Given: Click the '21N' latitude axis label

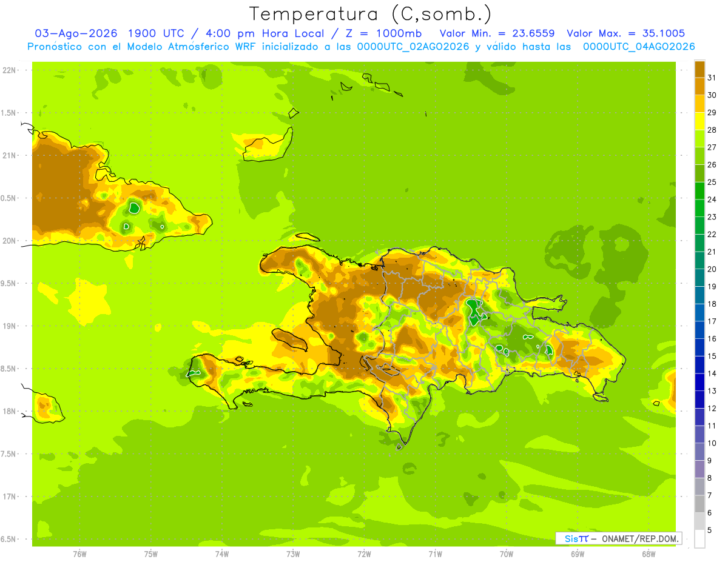Looking at the screenshot, I should 9,155.
